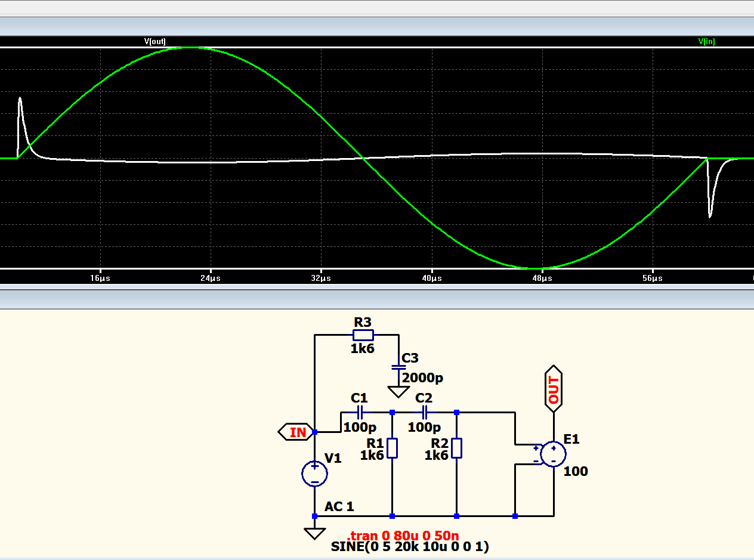The width and height of the screenshot is (754, 560).
Task: Click the E1 gain value 100
Action: click(x=576, y=472)
